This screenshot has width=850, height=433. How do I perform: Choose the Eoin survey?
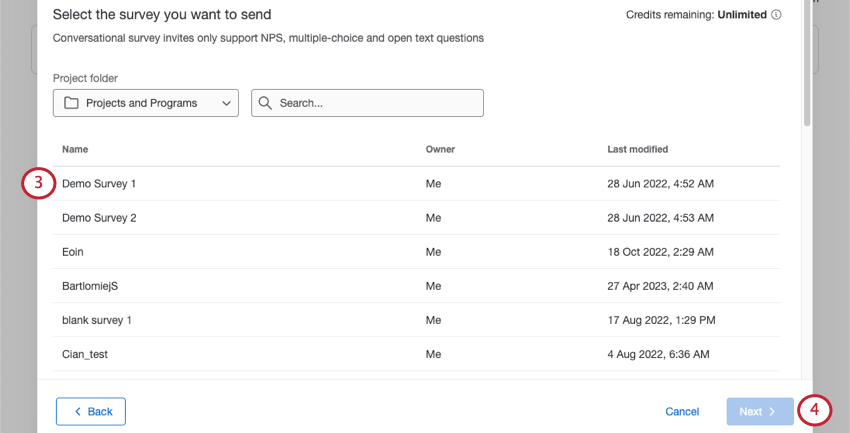pyautogui.click(x=75, y=252)
